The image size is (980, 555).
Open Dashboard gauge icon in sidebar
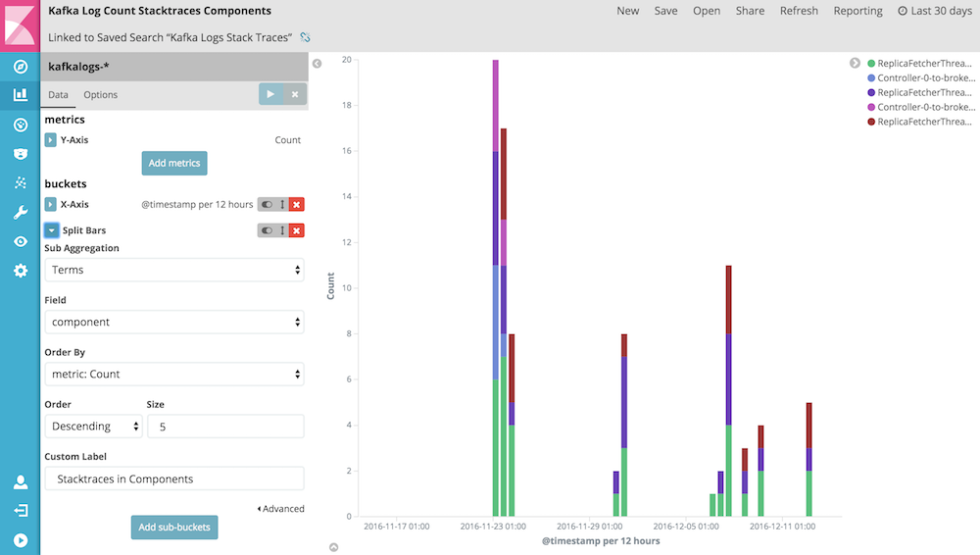[20, 125]
